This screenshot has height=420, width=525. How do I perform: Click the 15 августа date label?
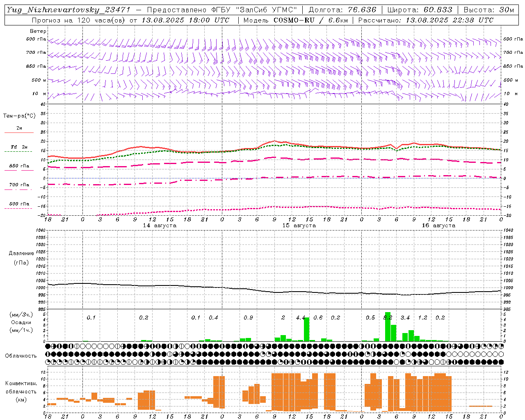coord(299,226)
